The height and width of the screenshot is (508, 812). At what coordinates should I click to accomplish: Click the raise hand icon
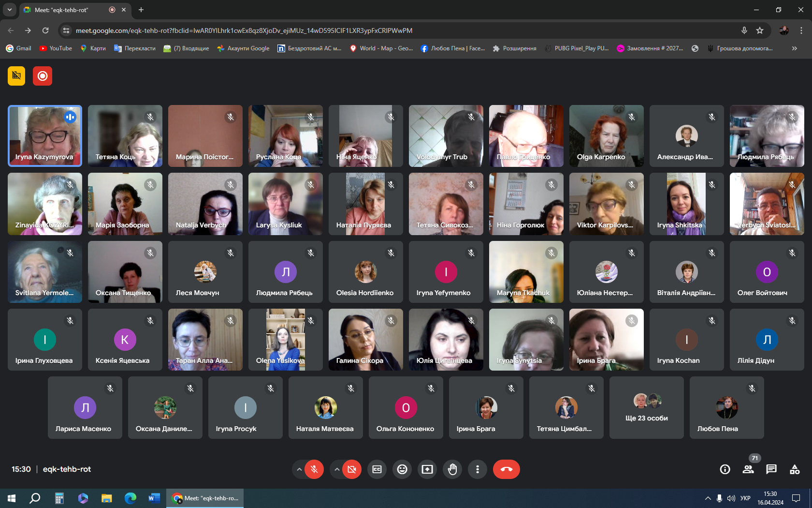click(452, 469)
